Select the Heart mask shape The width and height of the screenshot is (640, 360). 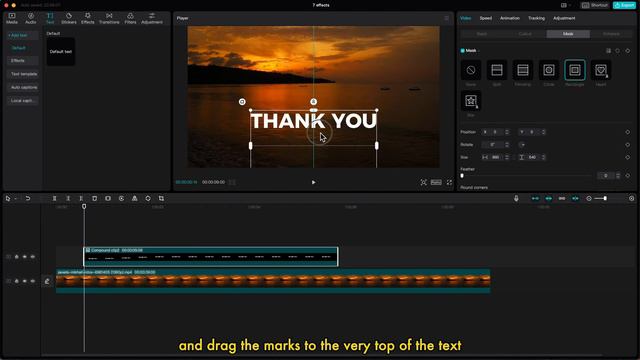[x=601, y=70]
